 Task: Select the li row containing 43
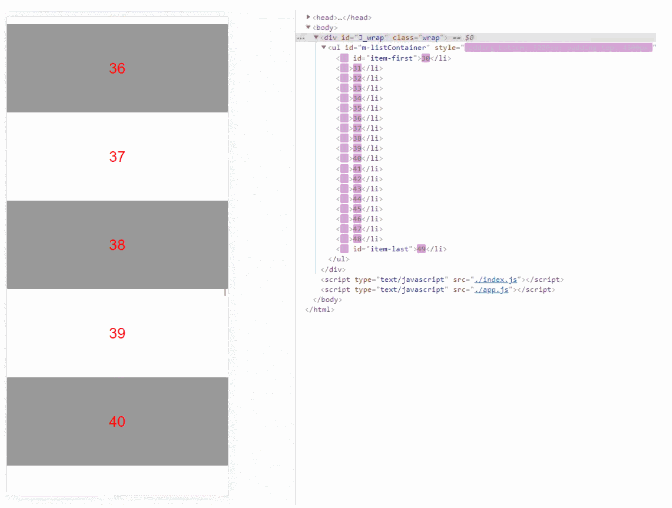359,189
